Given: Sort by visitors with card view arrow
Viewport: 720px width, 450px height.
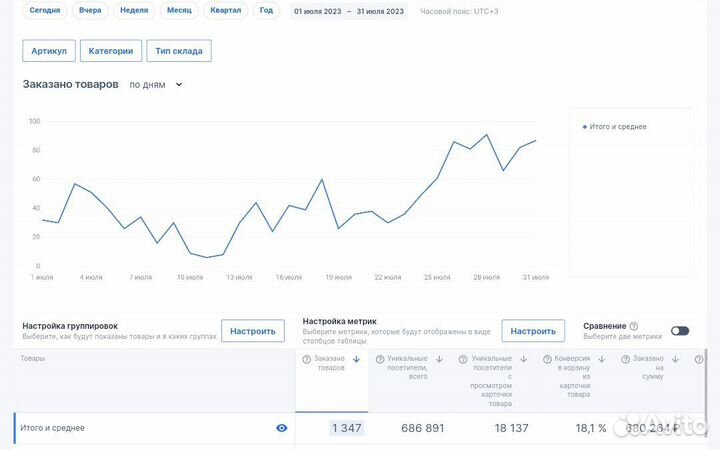Looking at the screenshot, I should (x=522, y=359).
